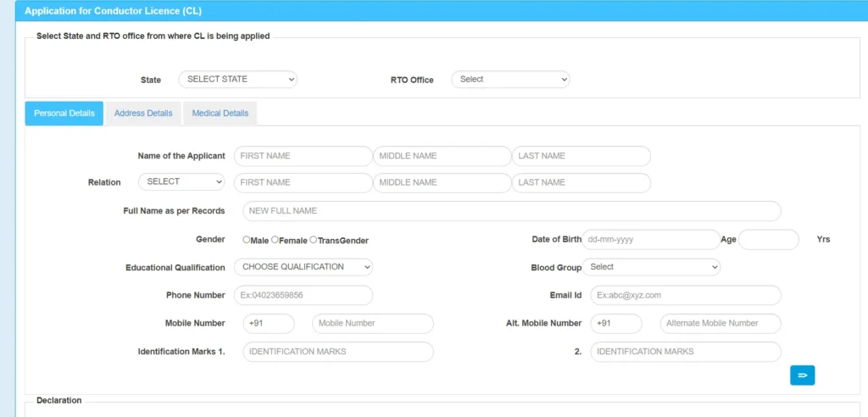Expand the RTO Office dropdown

point(510,79)
